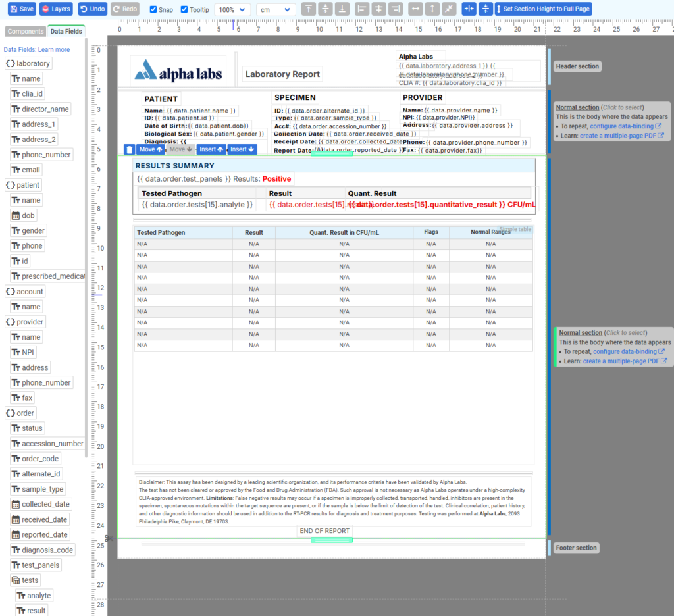The image size is (674, 616).
Task: Click the center horizontally on page icon
Action: [x=469, y=9]
